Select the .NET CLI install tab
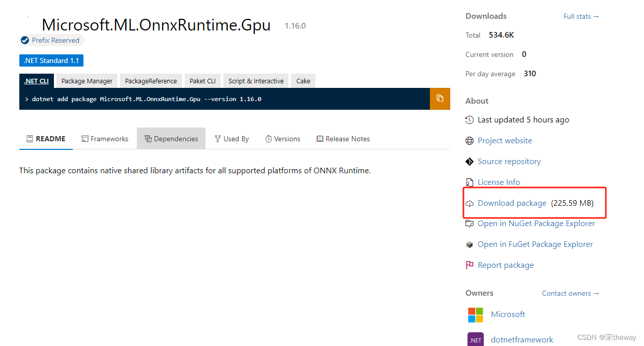 pyautogui.click(x=37, y=81)
